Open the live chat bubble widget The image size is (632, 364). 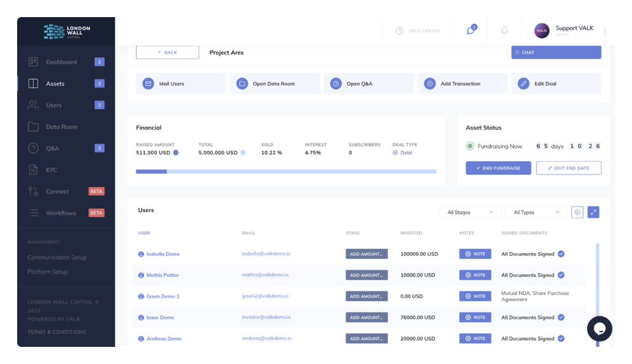(x=599, y=329)
